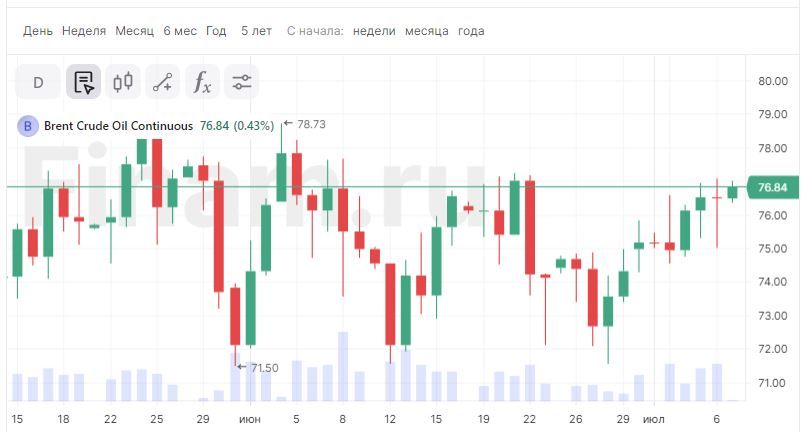Toggle the data cursor tooltip tool
The height and width of the screenshot is (432, 806).
pos(84,82)
